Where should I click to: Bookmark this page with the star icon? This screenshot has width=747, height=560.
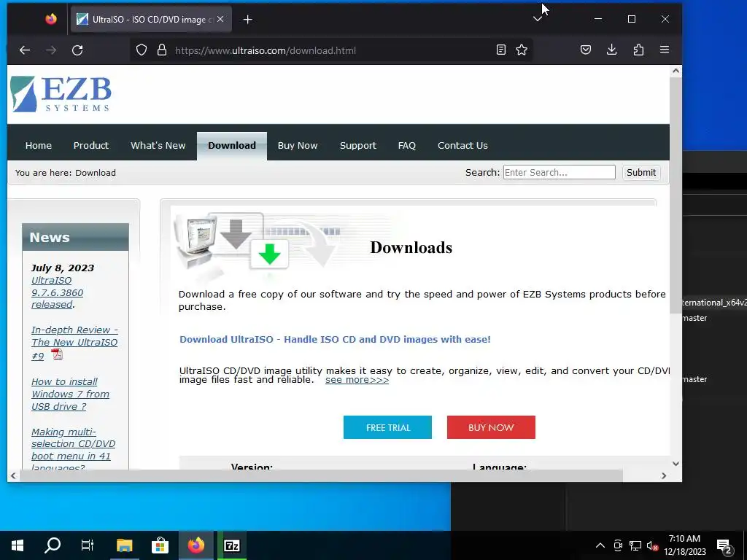[522, 50]
